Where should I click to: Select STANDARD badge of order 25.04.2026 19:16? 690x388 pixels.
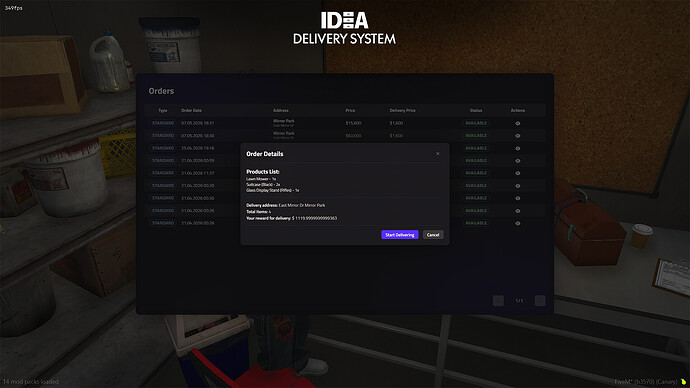click(163, 148)
